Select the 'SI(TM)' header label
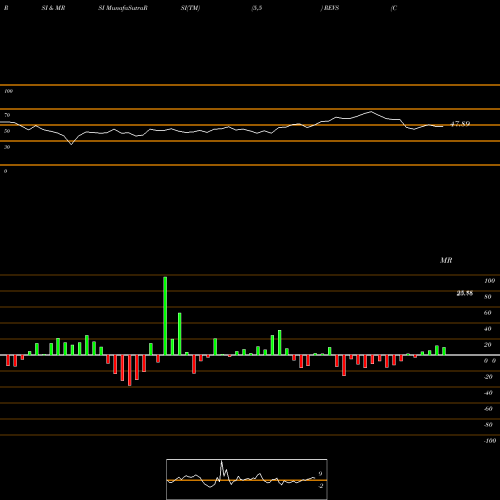This screenshot has height=500, width=500. (190, 8)
